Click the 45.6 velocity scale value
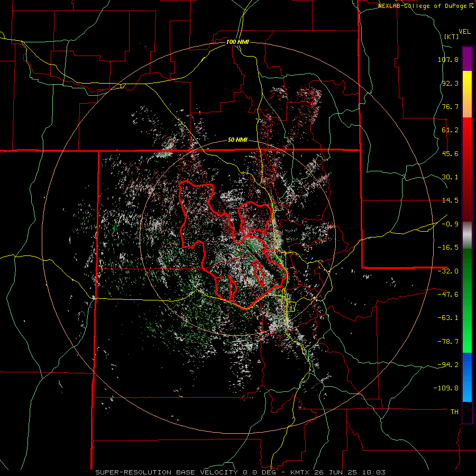476x476 pixels. (x=450, y=153)
